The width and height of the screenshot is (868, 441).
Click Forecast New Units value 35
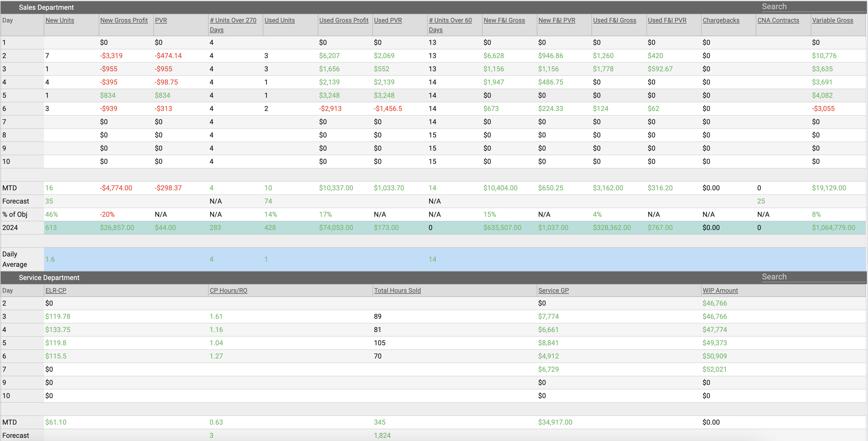point(49,201)
